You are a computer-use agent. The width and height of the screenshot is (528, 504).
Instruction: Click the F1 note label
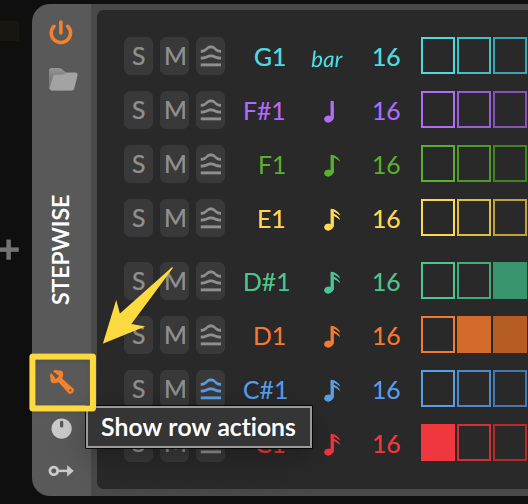(x=272, y=165)
